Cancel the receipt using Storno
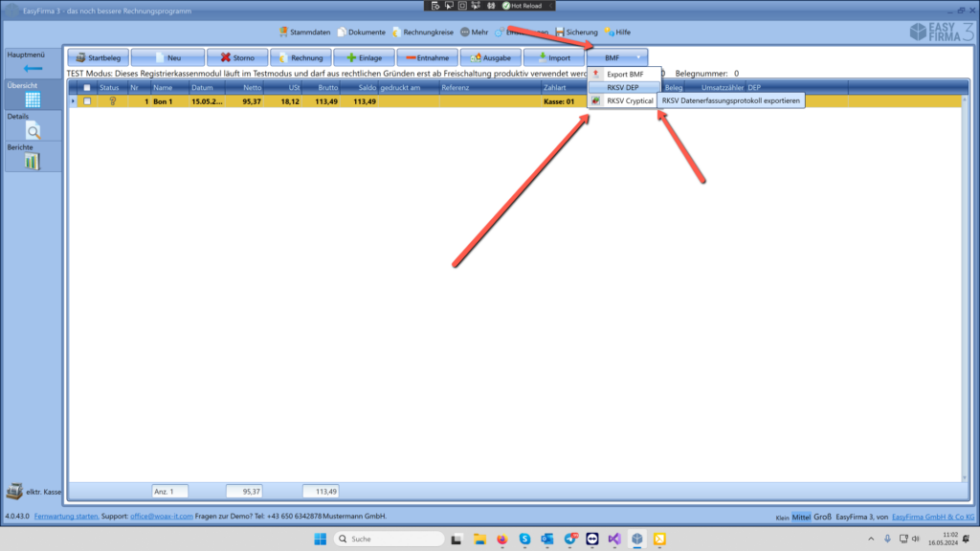The image size is (980, 551). pos(237,57)
